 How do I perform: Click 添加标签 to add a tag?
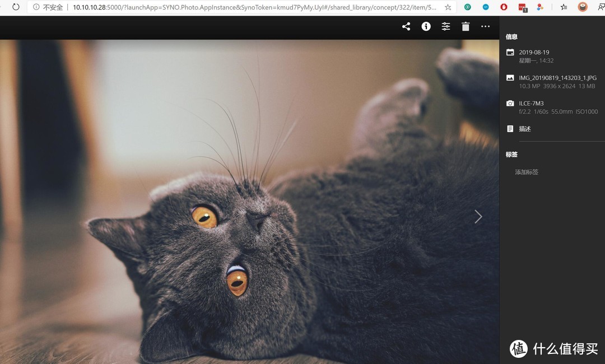click(x=527, y=172)
